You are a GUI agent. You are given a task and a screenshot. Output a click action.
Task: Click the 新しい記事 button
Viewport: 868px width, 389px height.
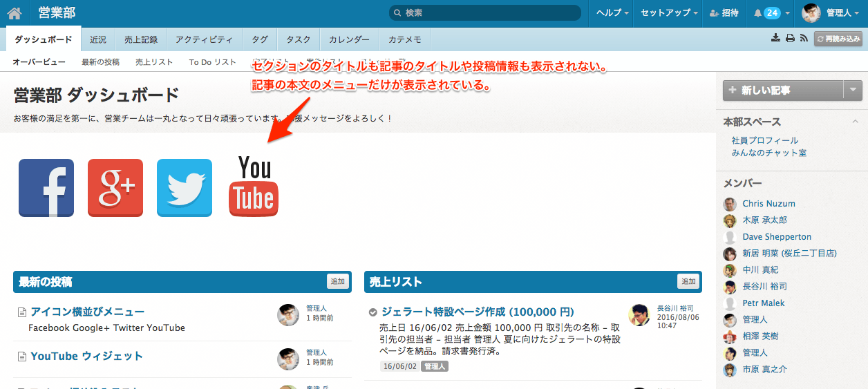coord(784,90)
